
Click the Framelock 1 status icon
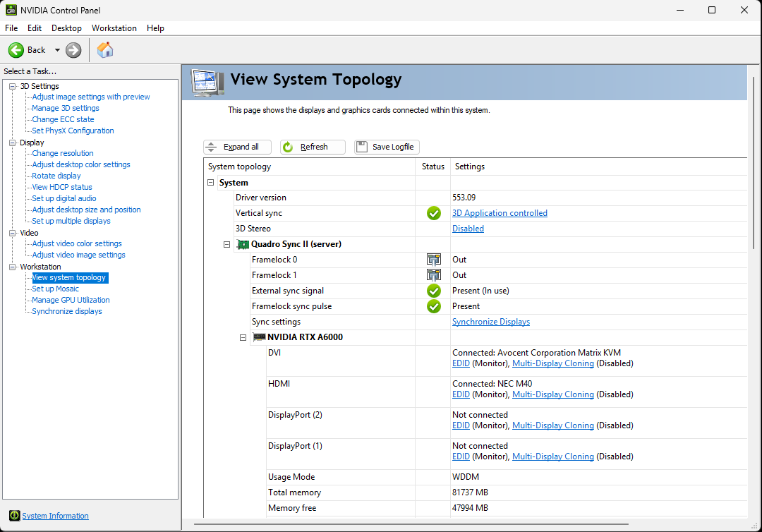coord(433,275)
